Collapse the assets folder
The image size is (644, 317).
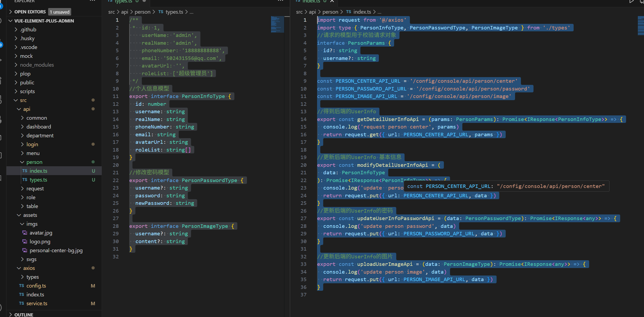coord(19,215)
